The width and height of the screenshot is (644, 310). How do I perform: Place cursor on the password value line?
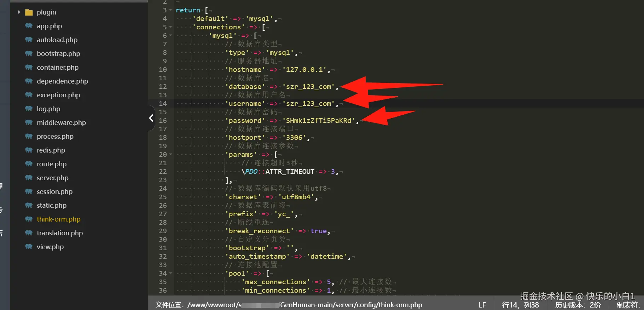pyautogui.click(x=292, y=120)
